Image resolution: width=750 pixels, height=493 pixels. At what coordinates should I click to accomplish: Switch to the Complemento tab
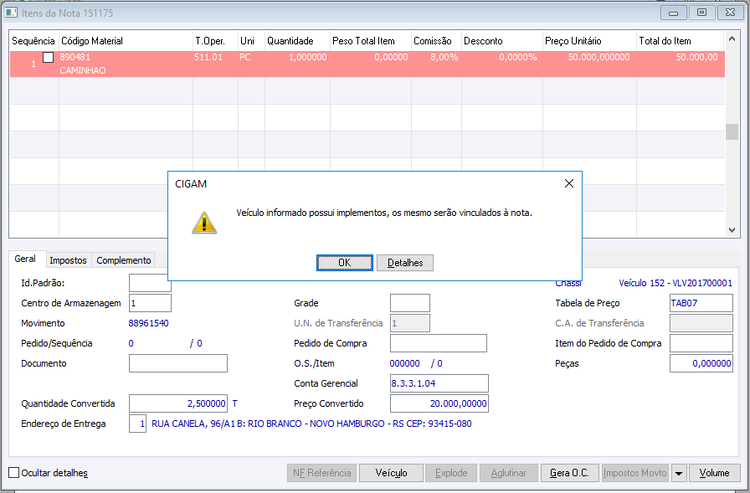[123, 260]
